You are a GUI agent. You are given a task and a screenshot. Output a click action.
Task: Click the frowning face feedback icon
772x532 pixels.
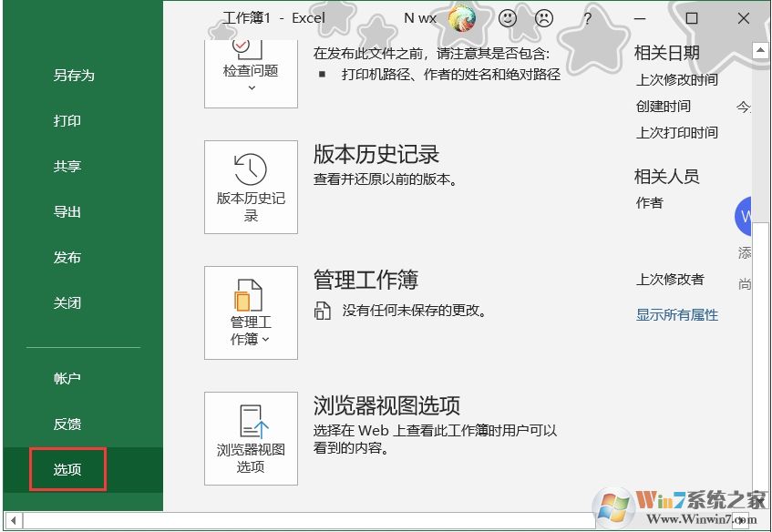[544, 16]
